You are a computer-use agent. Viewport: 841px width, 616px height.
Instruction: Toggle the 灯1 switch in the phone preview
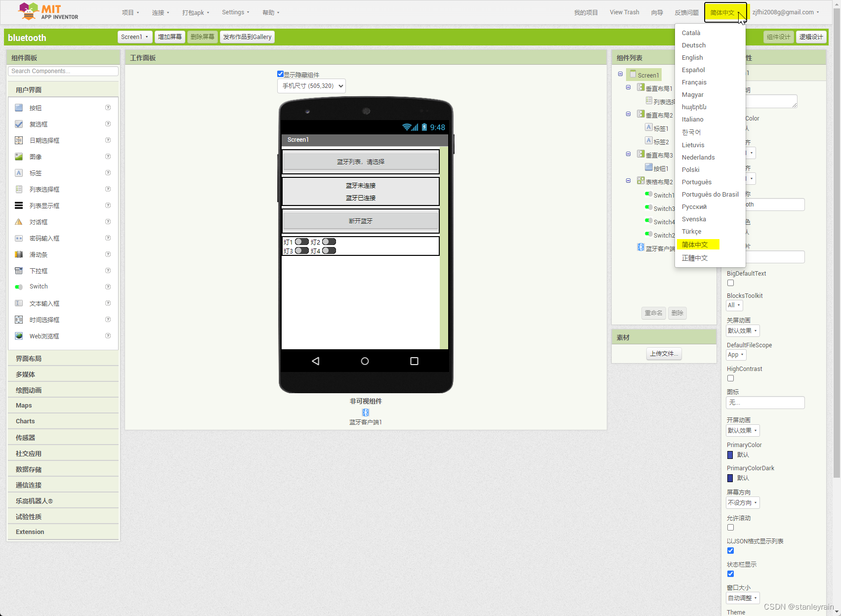point(302,242)
